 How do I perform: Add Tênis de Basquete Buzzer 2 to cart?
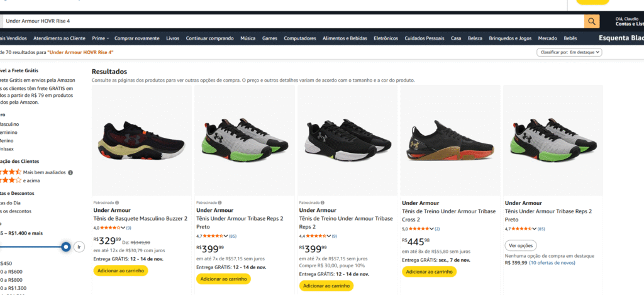coord(119,270)
